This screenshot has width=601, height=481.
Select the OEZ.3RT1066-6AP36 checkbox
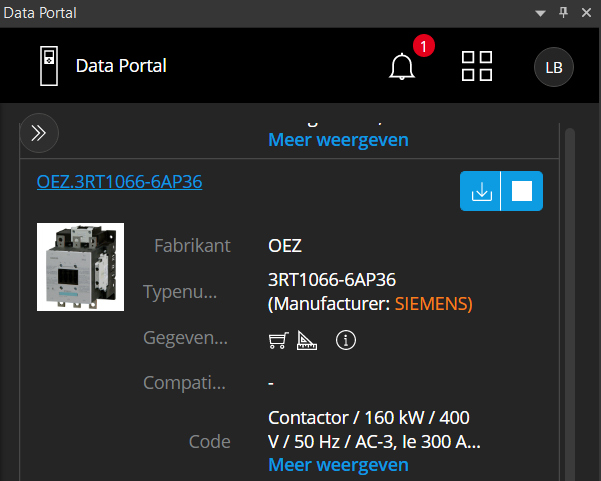[x=522, y=191]
